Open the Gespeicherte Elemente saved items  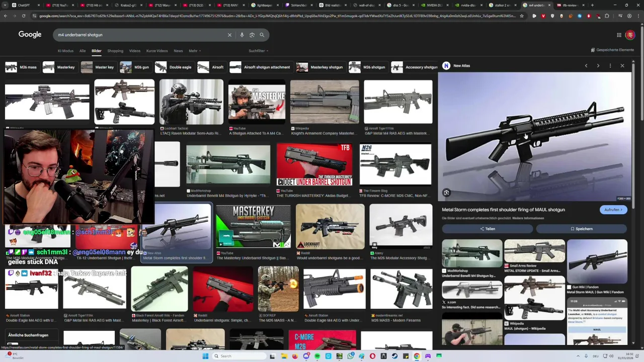coord(612,50)
